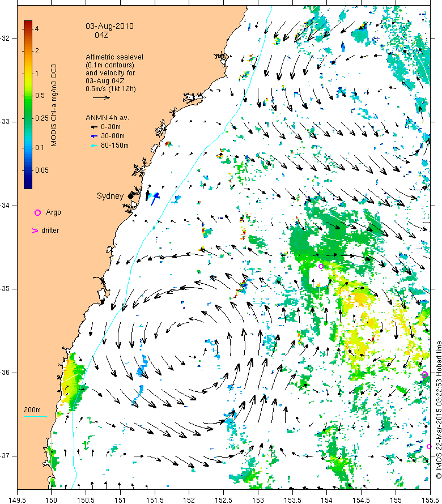The height and width of the screenshot is (504, 442).
Task: Click the blue 30-80m legend arrow
Action: tap(94, 136)
